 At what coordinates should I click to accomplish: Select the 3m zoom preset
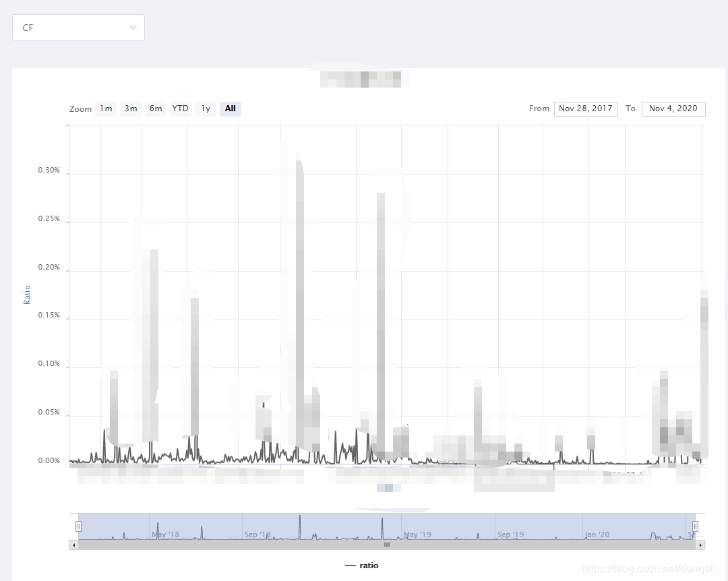pos(130,109)
